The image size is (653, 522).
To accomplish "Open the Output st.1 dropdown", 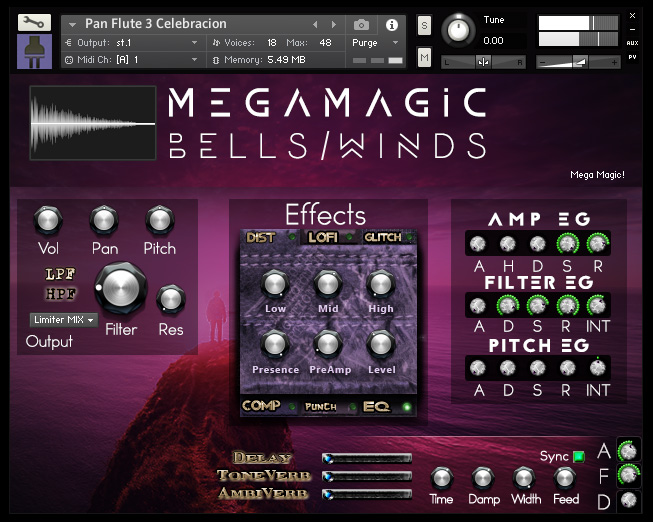I will coord(133,43).
